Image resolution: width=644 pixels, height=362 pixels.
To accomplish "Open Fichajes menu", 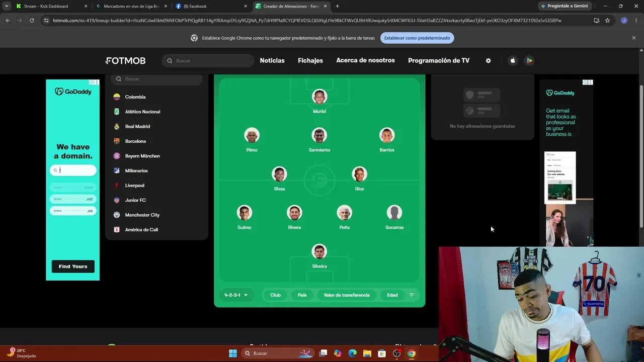I will pos(310,60).
